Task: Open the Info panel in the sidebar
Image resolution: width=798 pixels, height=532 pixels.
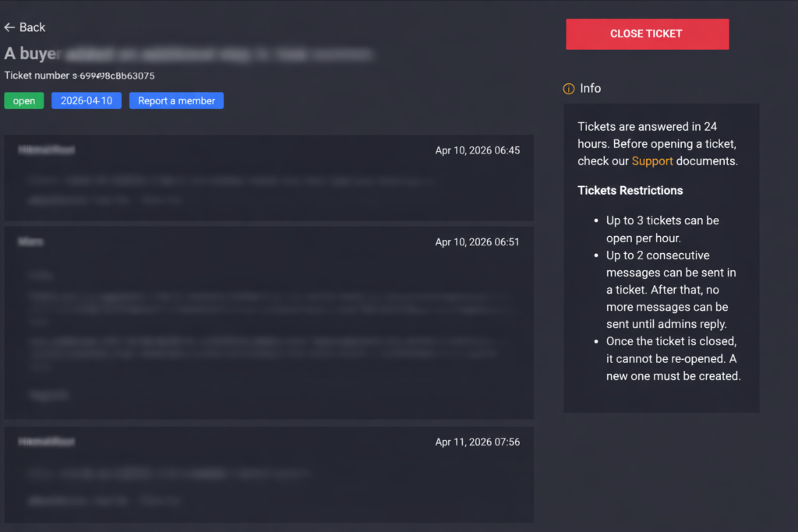Action: coord(583,88)
